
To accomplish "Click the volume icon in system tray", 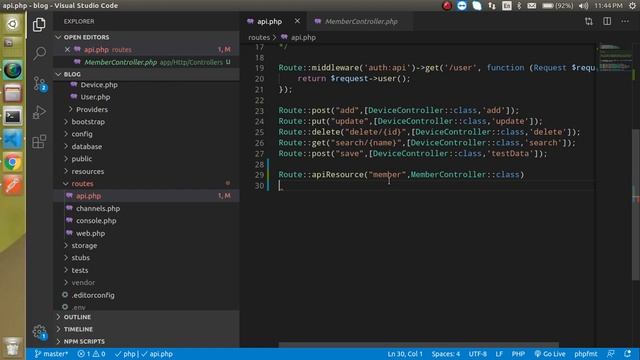I will tap(583, 6).
